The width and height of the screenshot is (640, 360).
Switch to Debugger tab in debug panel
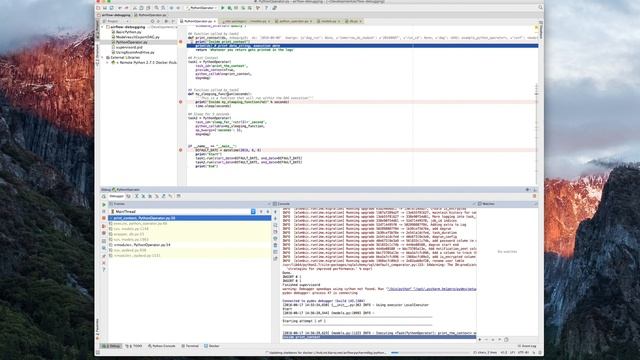[x=116, y=196]
